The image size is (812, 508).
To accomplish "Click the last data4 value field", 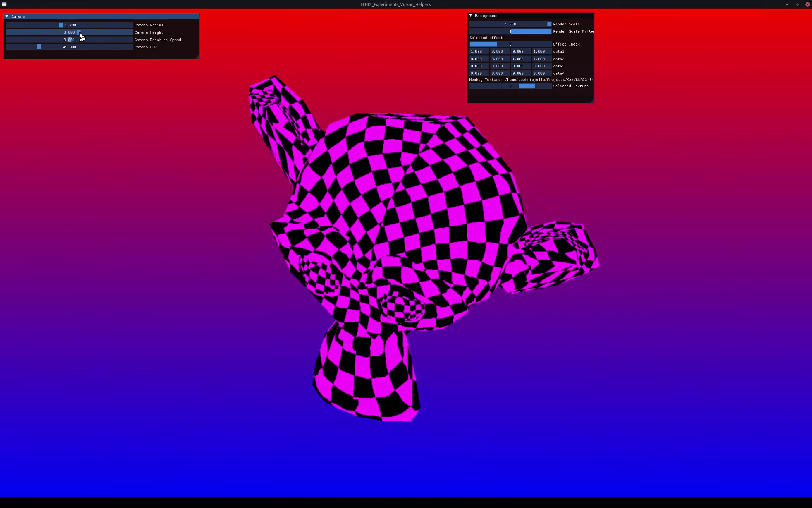I will (x=541, y=73).
